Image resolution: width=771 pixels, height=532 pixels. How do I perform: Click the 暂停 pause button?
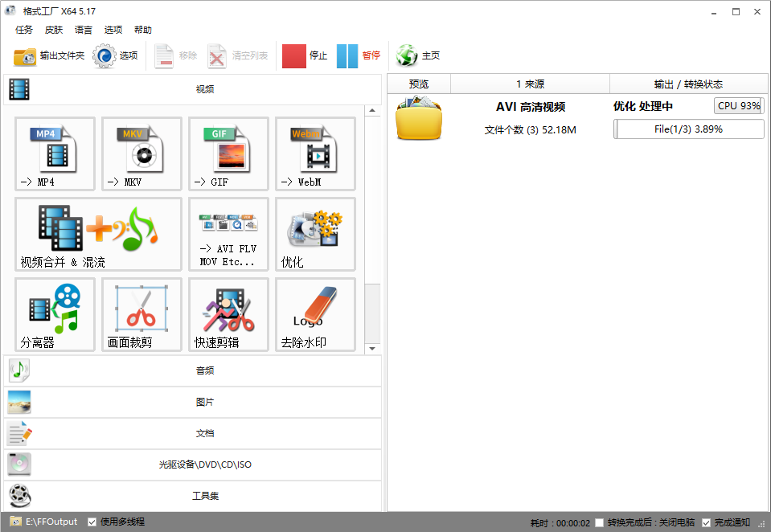pos(359,55)
